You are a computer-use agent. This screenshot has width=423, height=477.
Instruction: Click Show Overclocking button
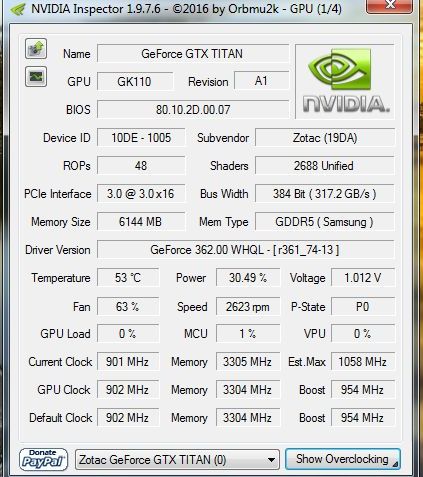pyautogui.click(x=343, y=459)
